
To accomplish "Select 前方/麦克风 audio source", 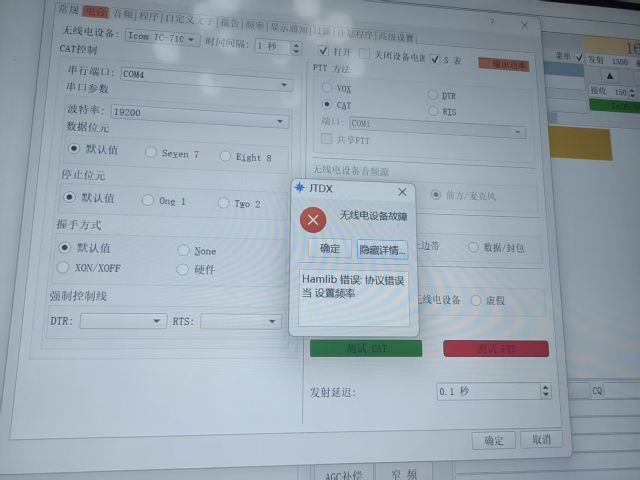I will pos(436,194).
